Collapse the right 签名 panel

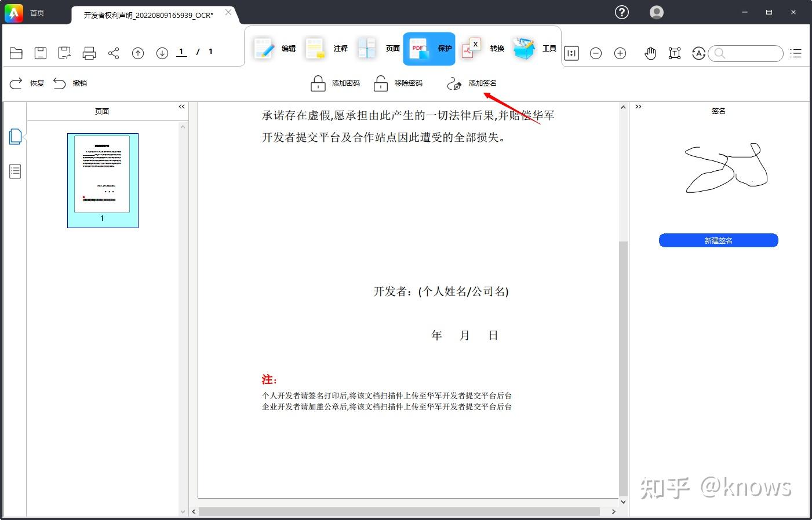pyautogui.click(x=638, y=107)
